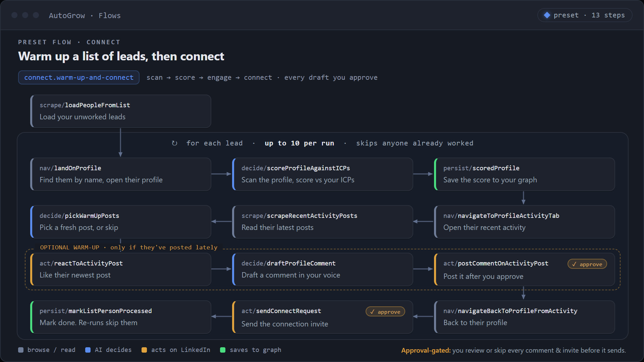The height and width of the screenshot is (362, 644).
Task: Click 'scan → score → engage → connect' summary text
Action: coord(209,77)
